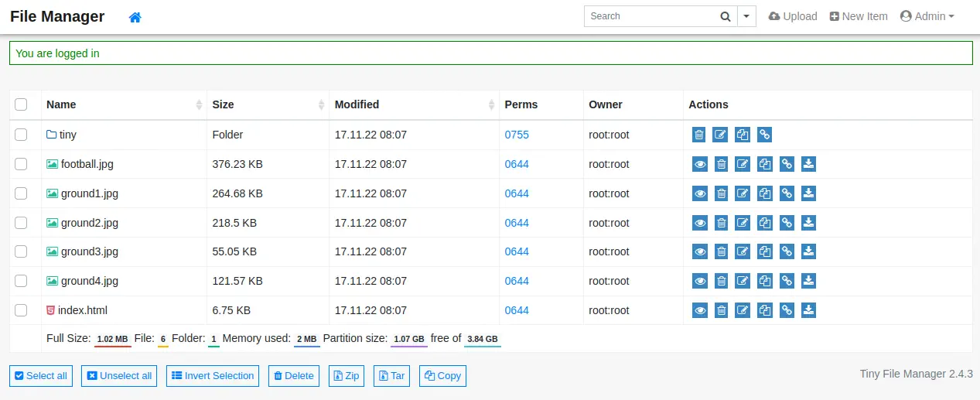The width and height of the screenshot is (980, 400).
Task: Rename ground2.jpg with the edit icon
Action: tap(743, 223)
